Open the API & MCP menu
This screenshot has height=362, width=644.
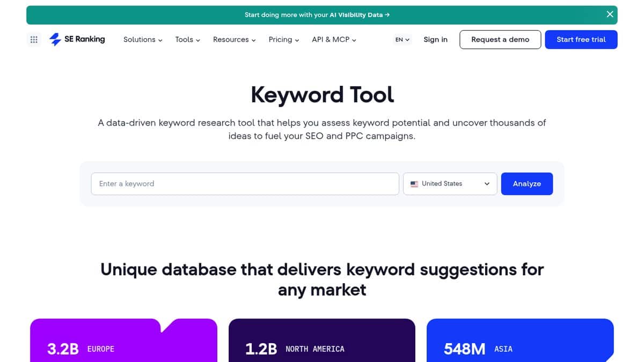point(334,40)
